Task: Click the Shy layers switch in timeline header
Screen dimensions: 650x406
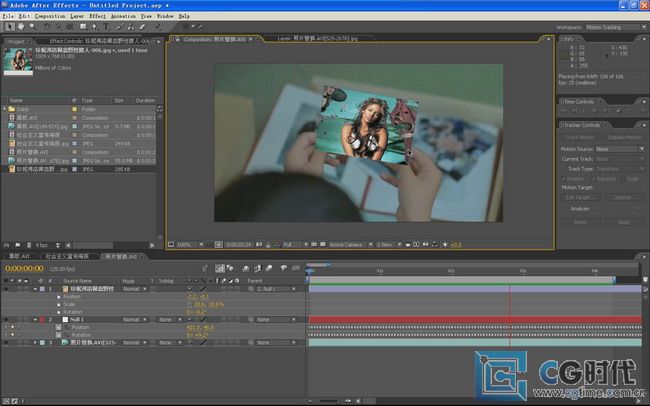Action: (246, 269)
